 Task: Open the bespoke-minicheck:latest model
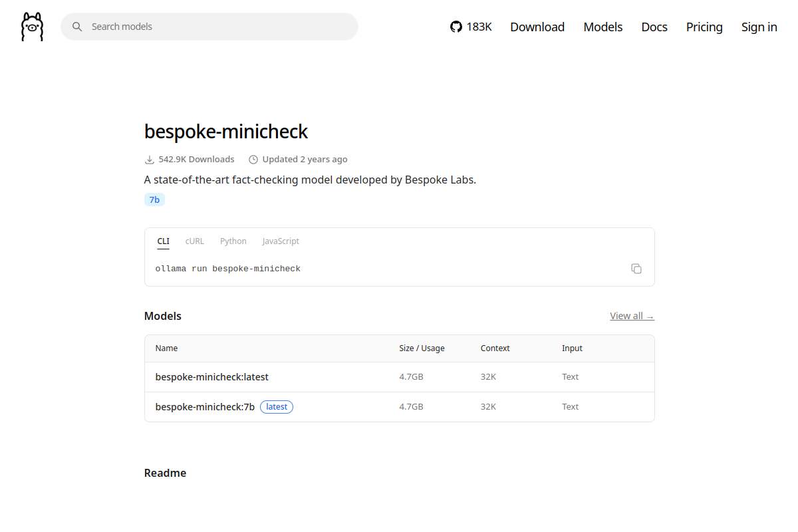[x=212, y=377]
